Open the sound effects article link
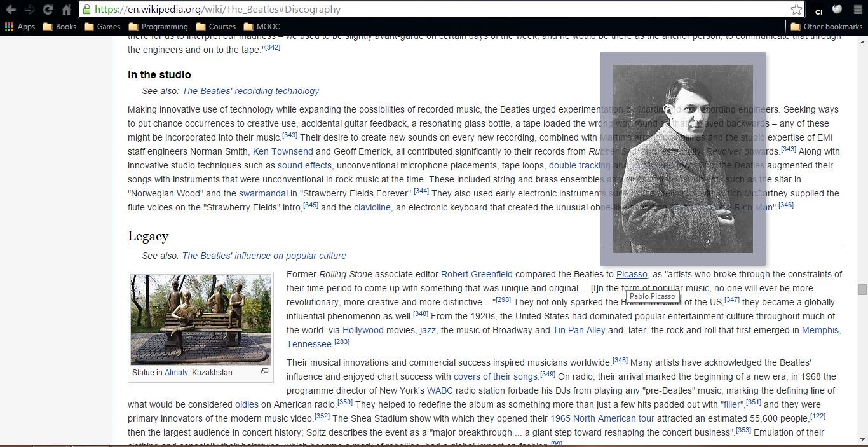Viewport: 868px width, 447px height. coord(304,165)
